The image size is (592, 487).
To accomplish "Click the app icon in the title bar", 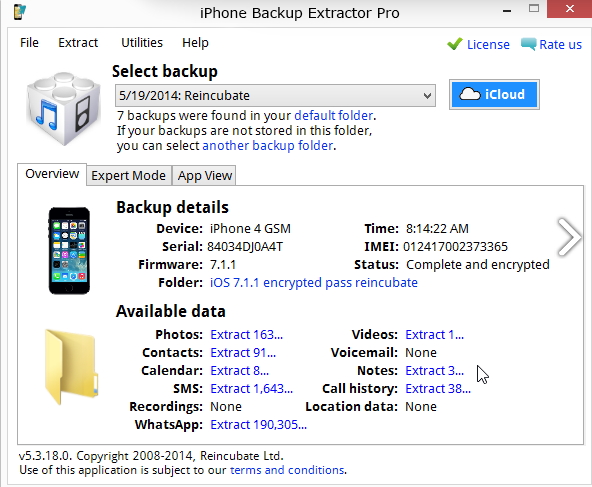I will coord(20,11).
